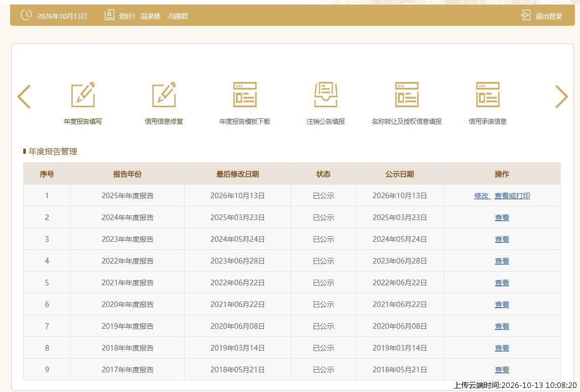Click 修改 for the 2025年年度报告

(x=481, y=196)
